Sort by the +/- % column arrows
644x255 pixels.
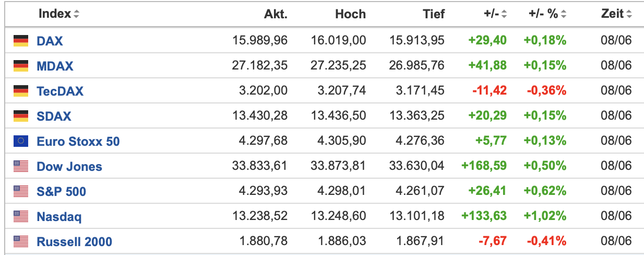(x=564, y=15)
